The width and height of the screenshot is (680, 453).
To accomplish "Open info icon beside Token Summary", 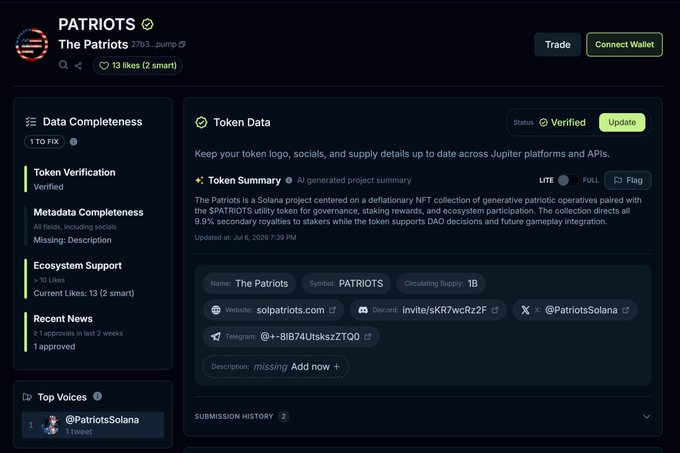I will 289,180.
